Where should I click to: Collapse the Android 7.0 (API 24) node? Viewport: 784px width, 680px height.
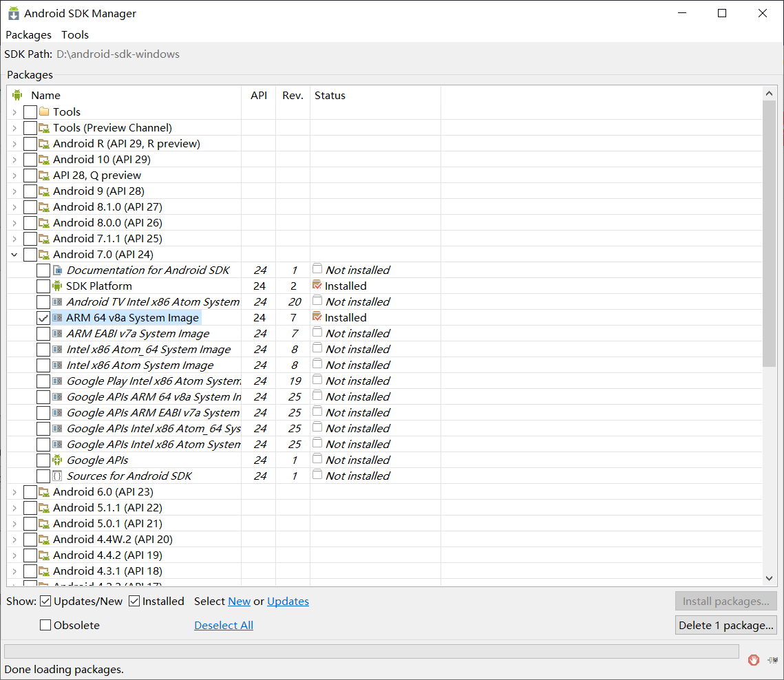pos(14,254)
